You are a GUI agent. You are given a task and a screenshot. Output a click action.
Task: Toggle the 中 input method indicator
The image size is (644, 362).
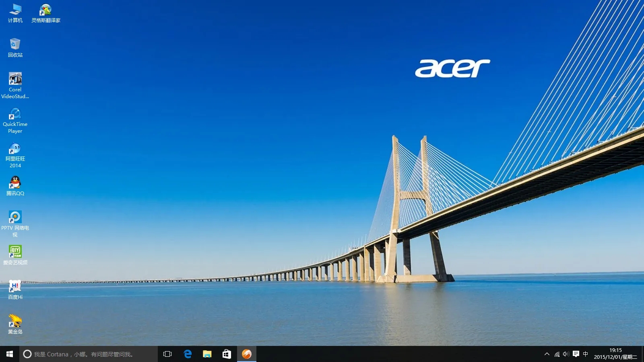click(x=586, y=354)
